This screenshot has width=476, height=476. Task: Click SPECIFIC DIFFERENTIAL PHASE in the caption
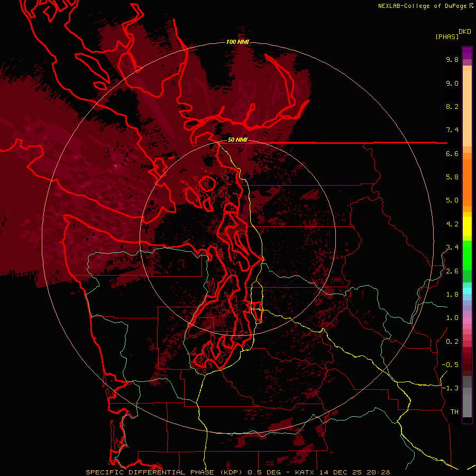[150, 472]
